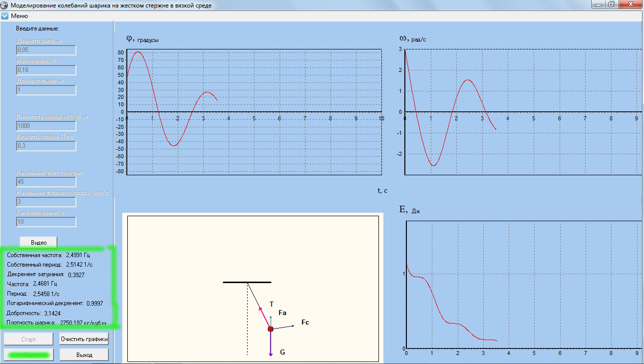Click the medium viscosity field showing 0,3

click(46, 146)
